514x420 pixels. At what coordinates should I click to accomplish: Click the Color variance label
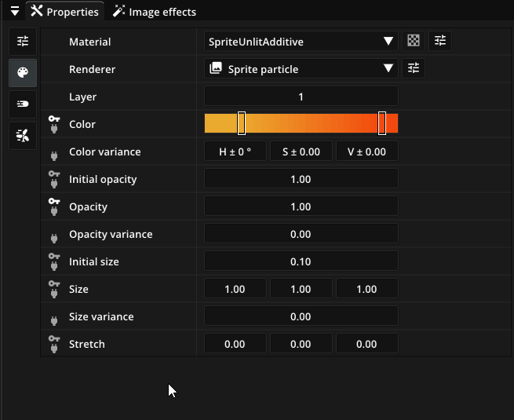point(105,152)
